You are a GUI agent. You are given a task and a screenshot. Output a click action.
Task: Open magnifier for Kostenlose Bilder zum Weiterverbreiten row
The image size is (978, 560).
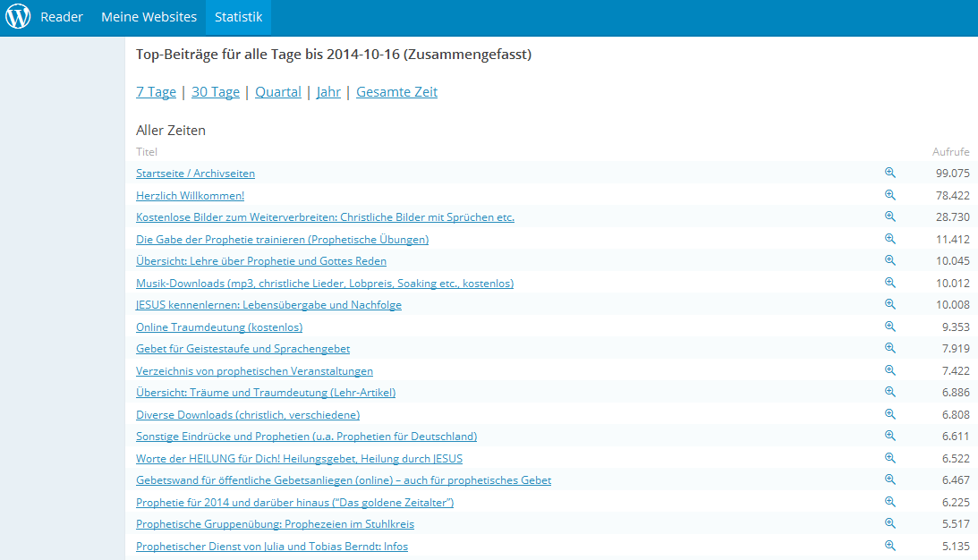[x=890, y=216]
